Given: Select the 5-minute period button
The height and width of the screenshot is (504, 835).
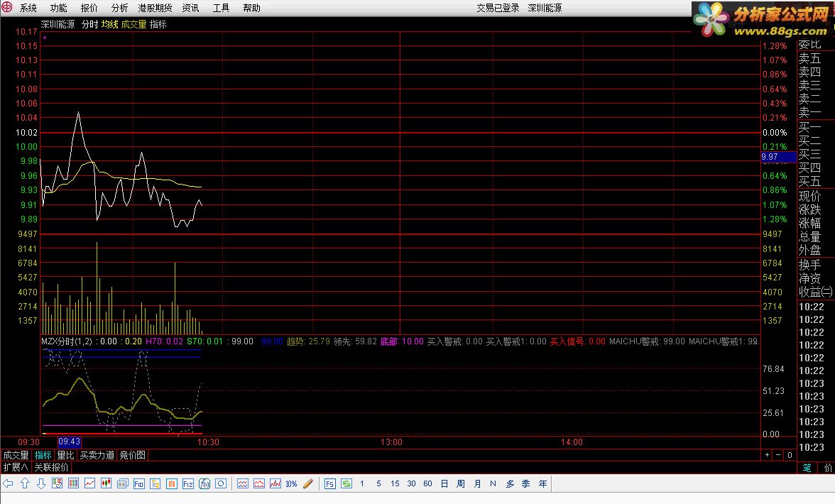Looking at the screenshot, I should pos(378,483).
